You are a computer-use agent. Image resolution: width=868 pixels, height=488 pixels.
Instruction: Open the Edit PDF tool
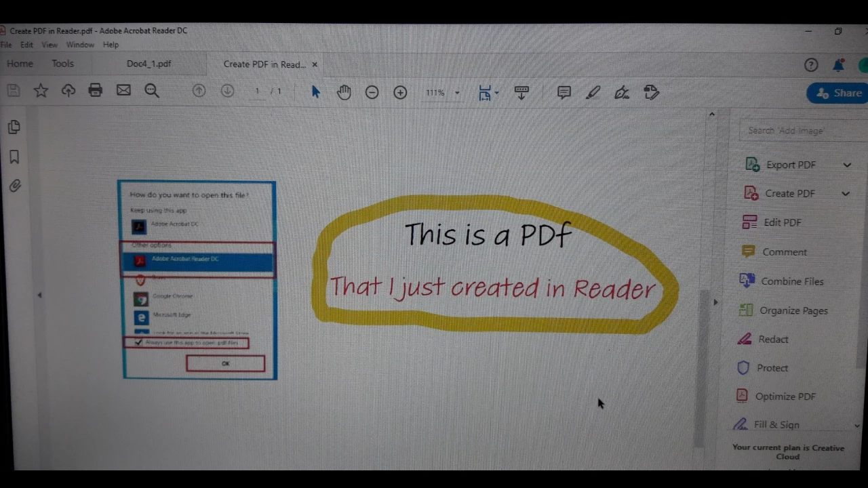(772, 222)
